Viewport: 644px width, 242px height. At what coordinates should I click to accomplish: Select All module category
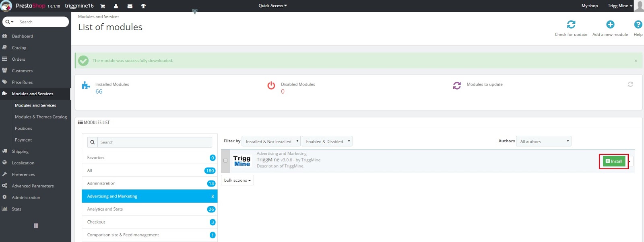tap(150, 170)
